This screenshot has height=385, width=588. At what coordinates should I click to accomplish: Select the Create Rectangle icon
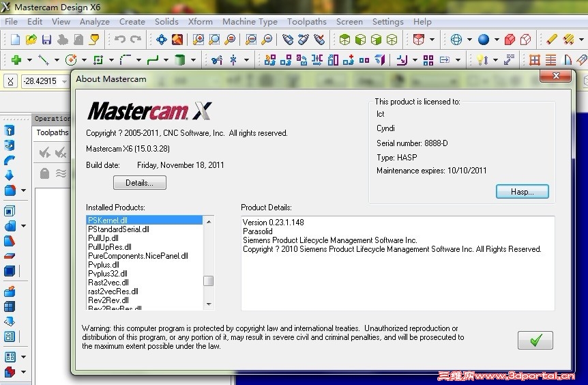tap(98, 59)
